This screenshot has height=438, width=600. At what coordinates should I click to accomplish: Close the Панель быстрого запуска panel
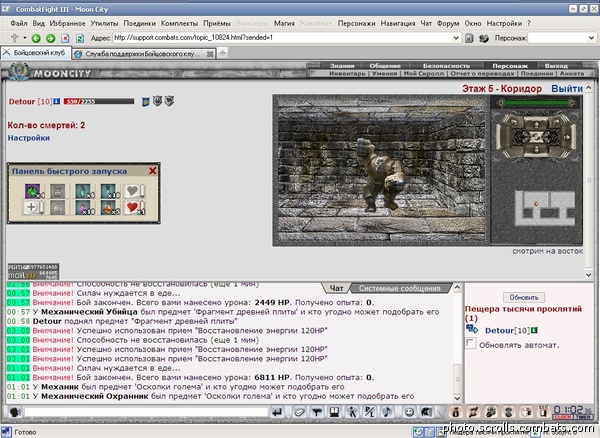152,171
